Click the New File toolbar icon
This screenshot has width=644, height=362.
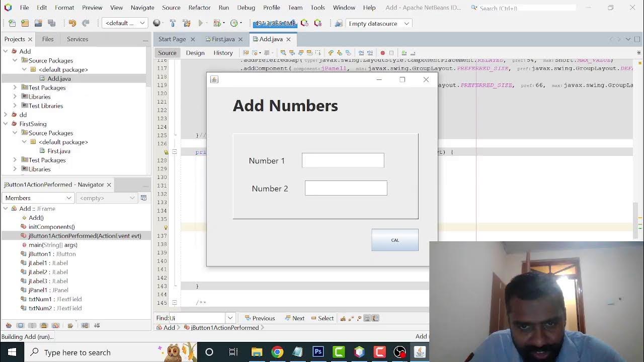pos(12,23)
